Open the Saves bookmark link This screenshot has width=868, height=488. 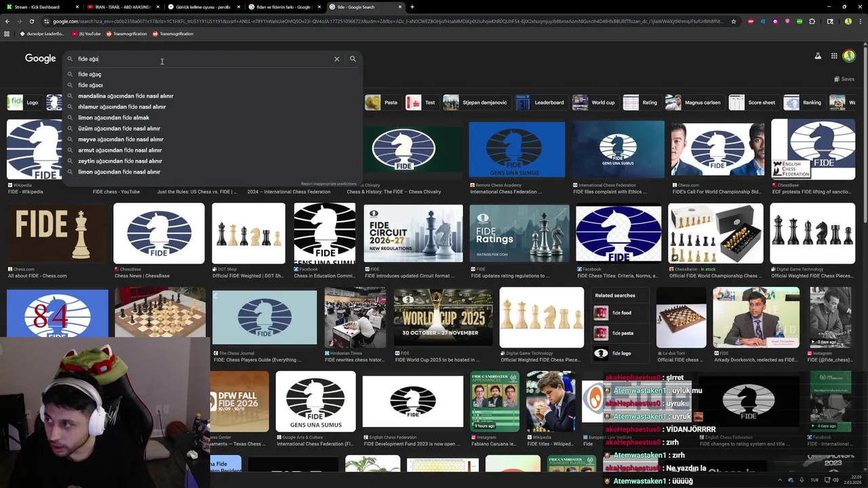click(x=844, y=79)
